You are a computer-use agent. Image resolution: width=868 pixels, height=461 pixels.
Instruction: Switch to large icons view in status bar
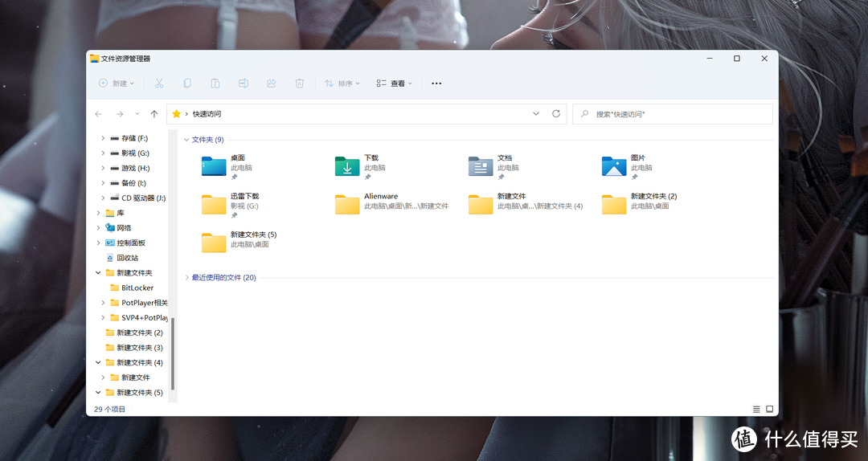[x=769, y=410]
